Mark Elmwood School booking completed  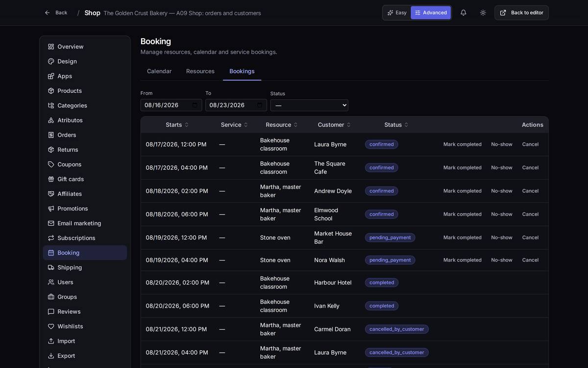point(463,214)
